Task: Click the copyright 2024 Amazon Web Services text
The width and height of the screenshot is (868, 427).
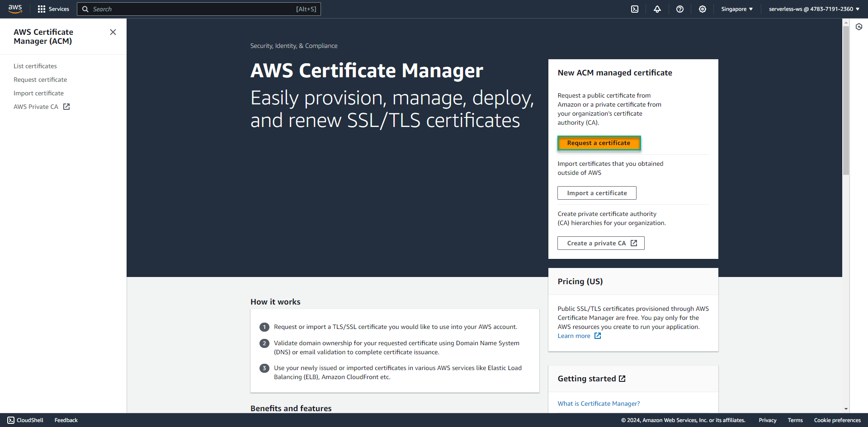Action: (x=683, y=420)
